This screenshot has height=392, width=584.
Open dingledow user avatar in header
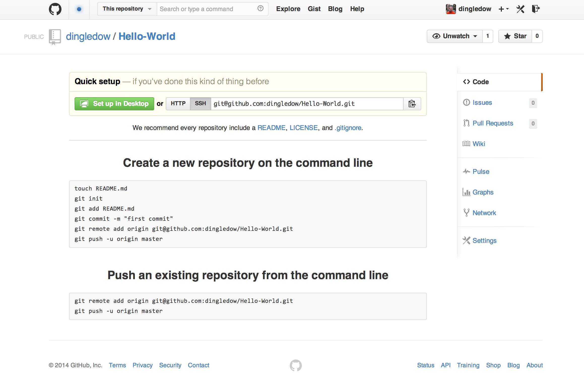coord(451,9)
